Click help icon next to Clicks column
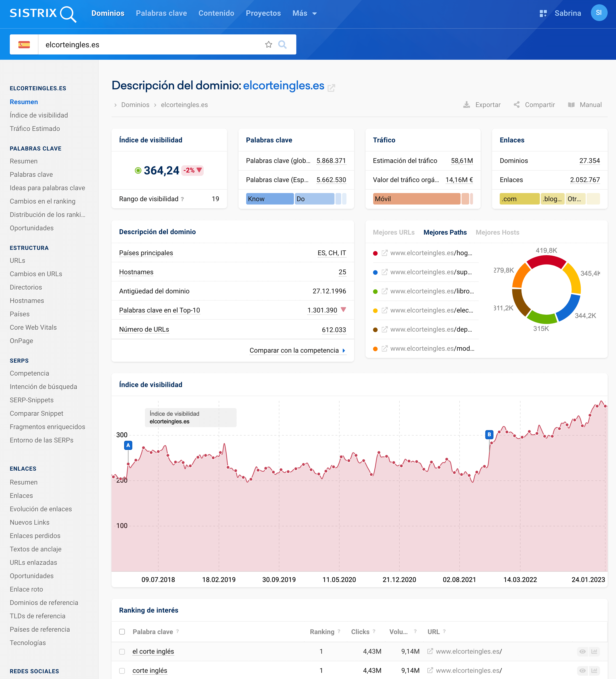The width and height of the screenshot is (616, 679). coord(374,631)
